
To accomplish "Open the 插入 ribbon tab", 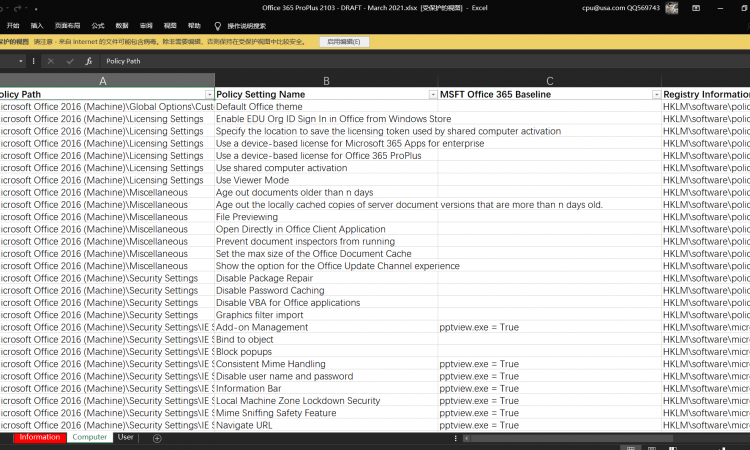I will click(37, 26).
